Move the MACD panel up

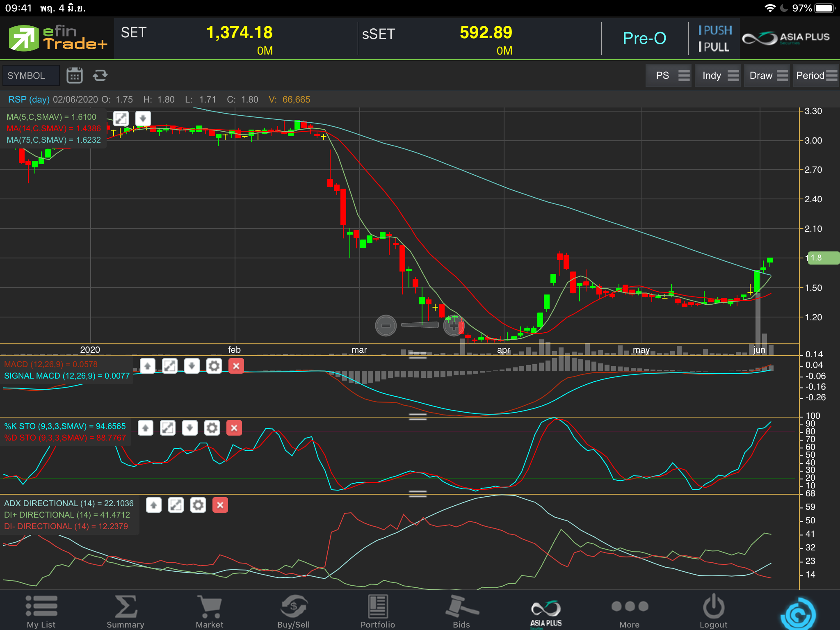pos(148,366)
